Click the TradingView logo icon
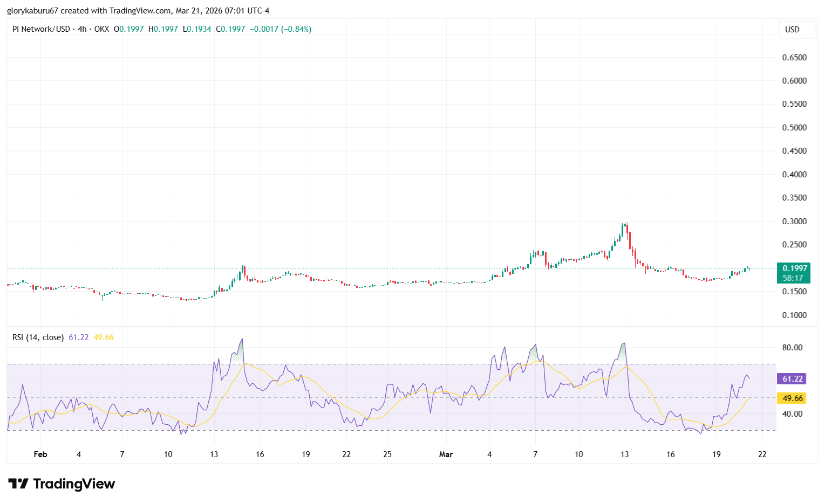Image resolution: width=825 pixels, height=504 pixels. 18,484
